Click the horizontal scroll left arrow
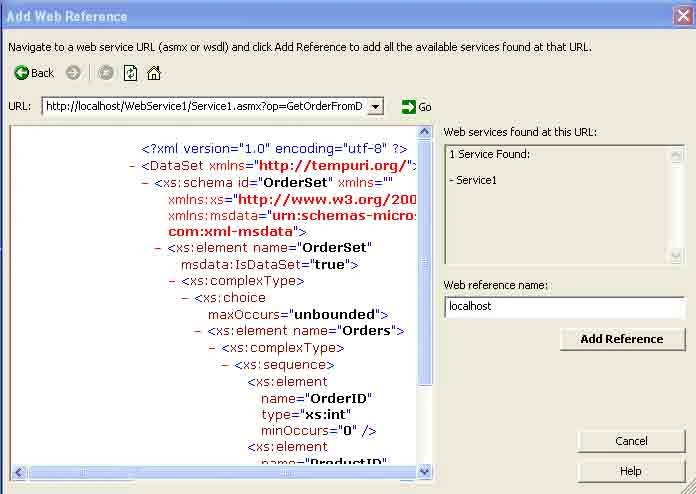Image resolution: width=696 pixels, height=494 pixels. click(x=19, y=472)
